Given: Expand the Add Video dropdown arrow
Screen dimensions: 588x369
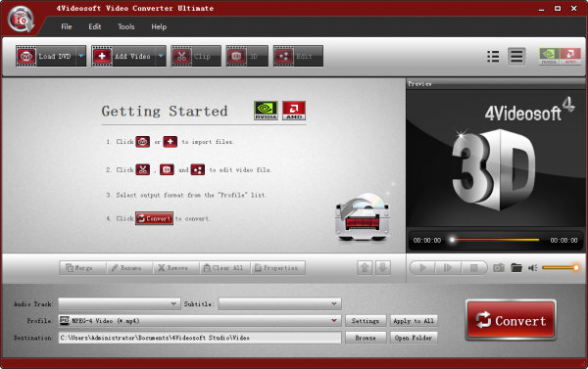Looking at the screenshot, I should 161,56.
